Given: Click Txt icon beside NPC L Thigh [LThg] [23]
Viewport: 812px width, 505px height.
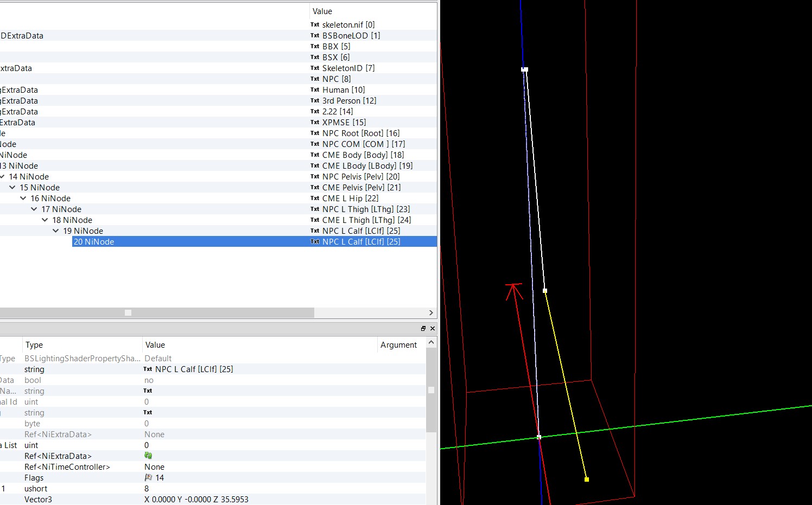Looking at the screenshot, I should pos(315,209).
